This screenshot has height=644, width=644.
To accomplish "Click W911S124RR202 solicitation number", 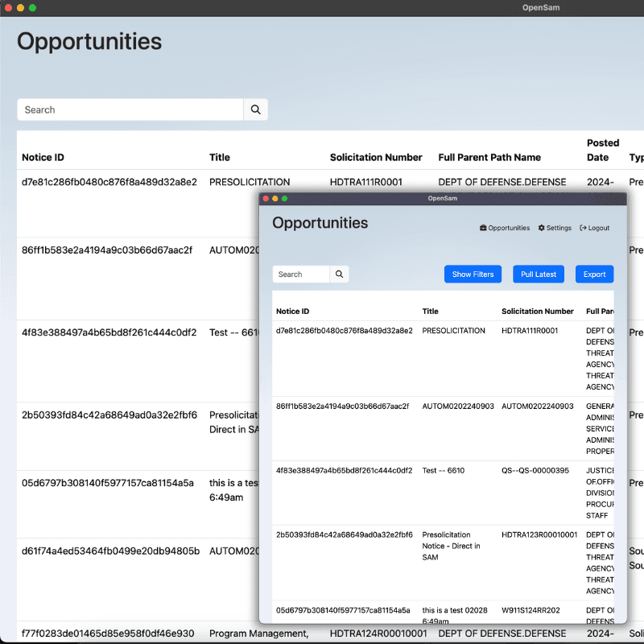I will [530, 610].
